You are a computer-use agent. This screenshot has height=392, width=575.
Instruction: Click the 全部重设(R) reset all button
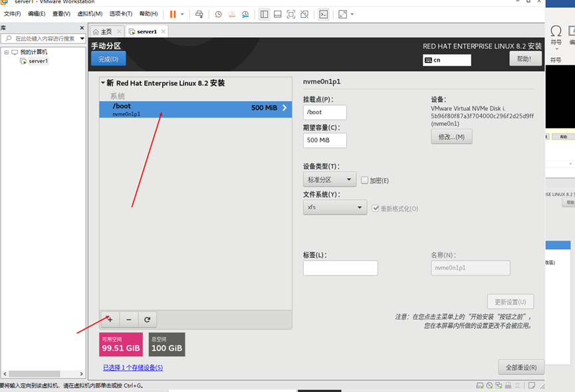pos(521,367)
